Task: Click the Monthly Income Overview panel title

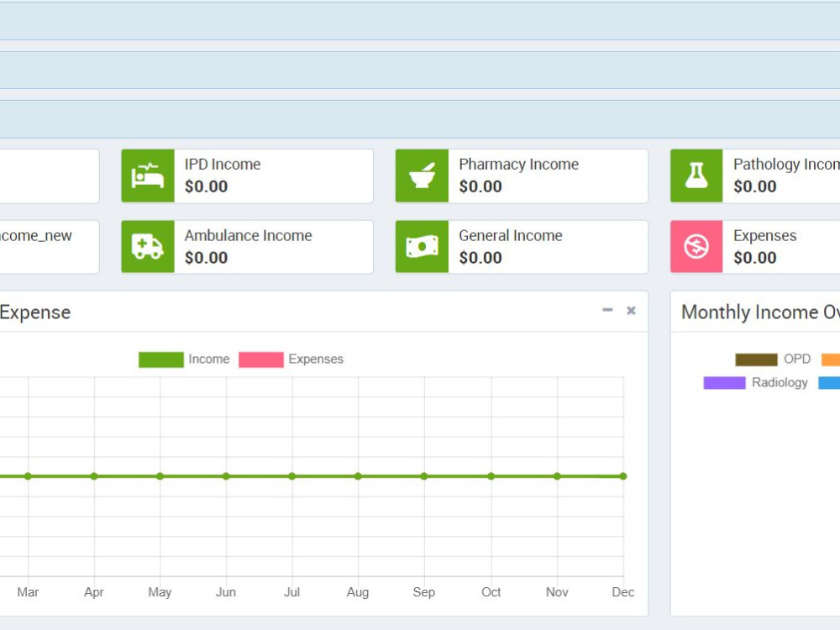Action: 761,312
